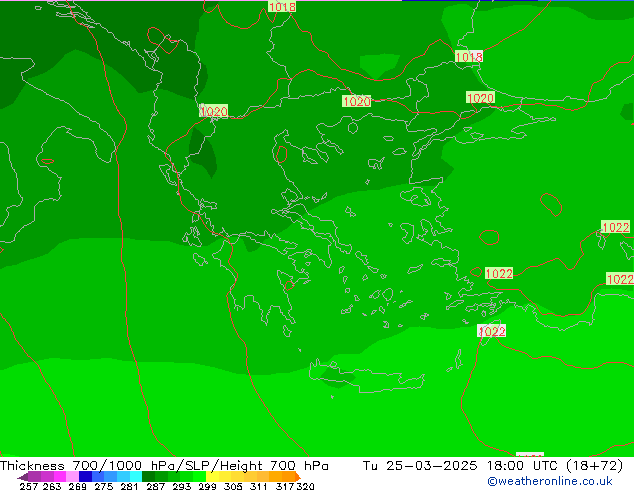Viewport: 634px width, 490px height.
Task: Click the legend value 275
Action: pyautogui.click(x=104, y=486)
